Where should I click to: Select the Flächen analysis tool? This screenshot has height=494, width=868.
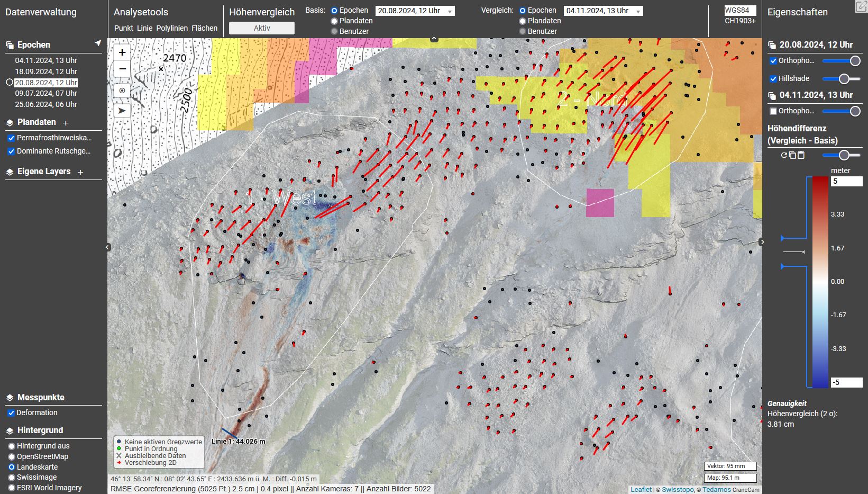click(x=204, y=28)
